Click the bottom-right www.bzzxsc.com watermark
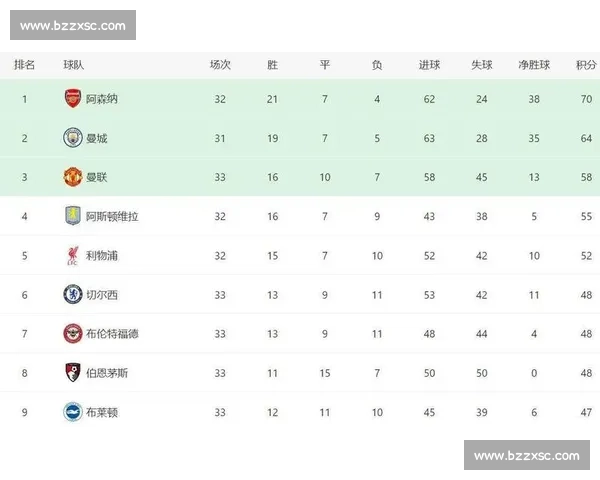 527,456
